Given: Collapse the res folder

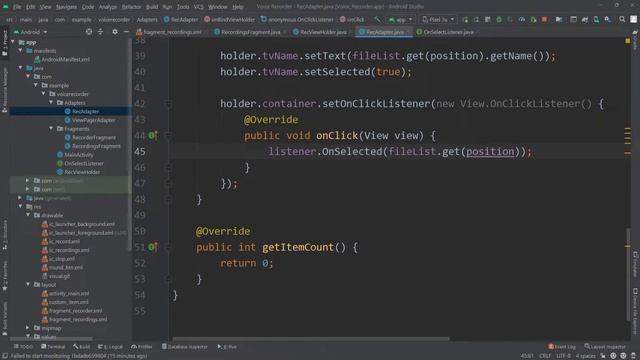Looking at the screenshot, I should pyautogui.click(x=20, y=207).
